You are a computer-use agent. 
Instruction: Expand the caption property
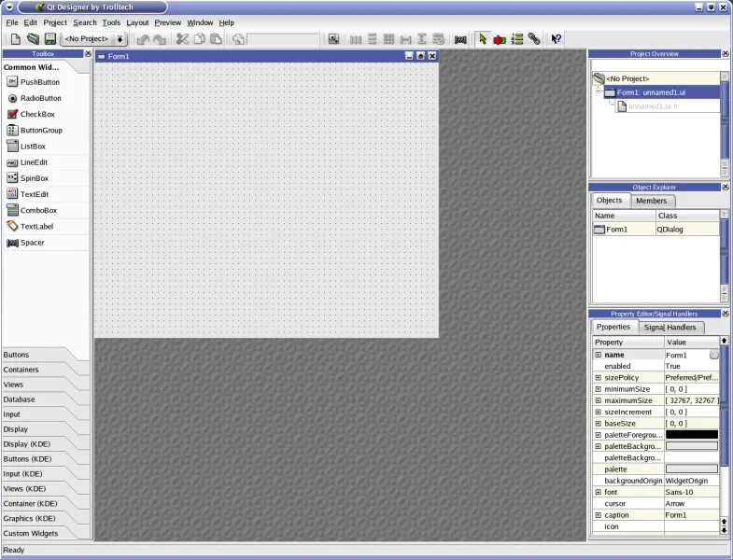598,514
